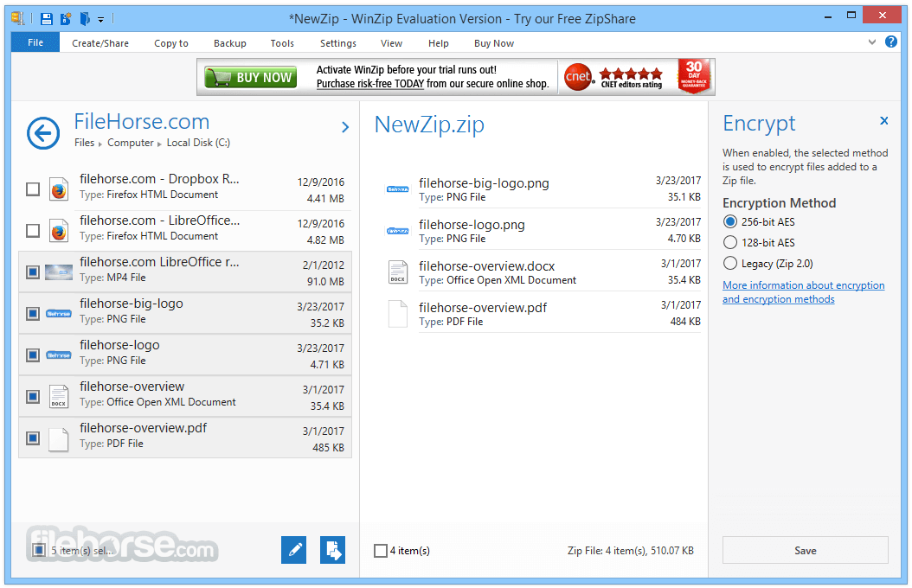Screen dimensions: 912x588
Task: Click the 30 day guarantee badge
Action: [694, 75]
